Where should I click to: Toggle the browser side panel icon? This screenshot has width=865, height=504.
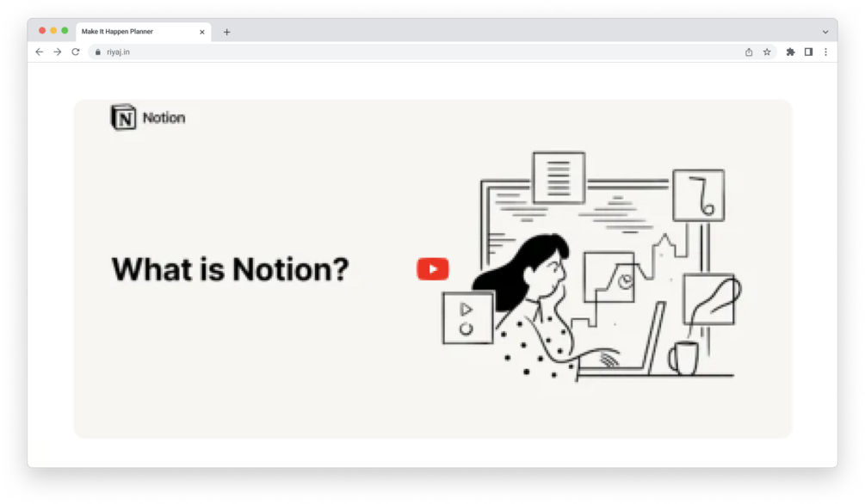[808, 52]
